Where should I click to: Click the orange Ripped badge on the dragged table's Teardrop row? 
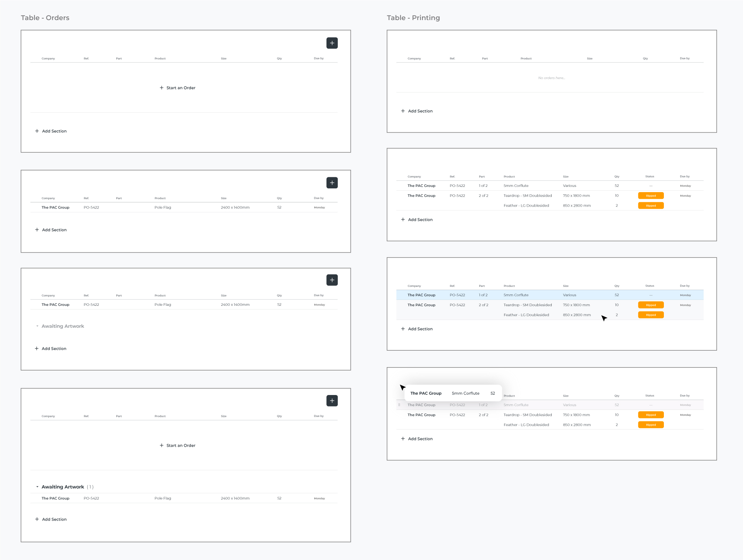click(650, 415)
